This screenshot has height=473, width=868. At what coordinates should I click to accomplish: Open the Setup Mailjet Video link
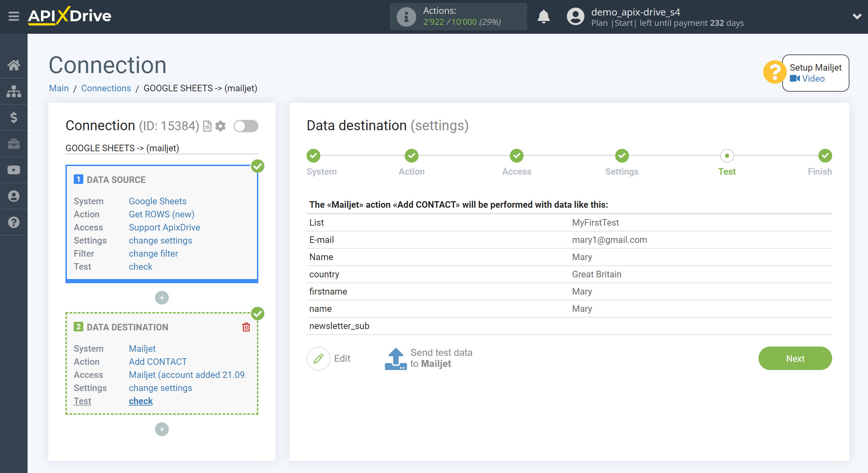click(x=808, y=79)
